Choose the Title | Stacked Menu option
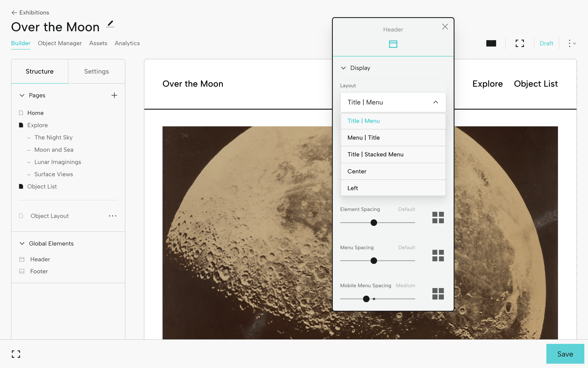This screenshot has height=368, width=588. [x=393, y=155]
